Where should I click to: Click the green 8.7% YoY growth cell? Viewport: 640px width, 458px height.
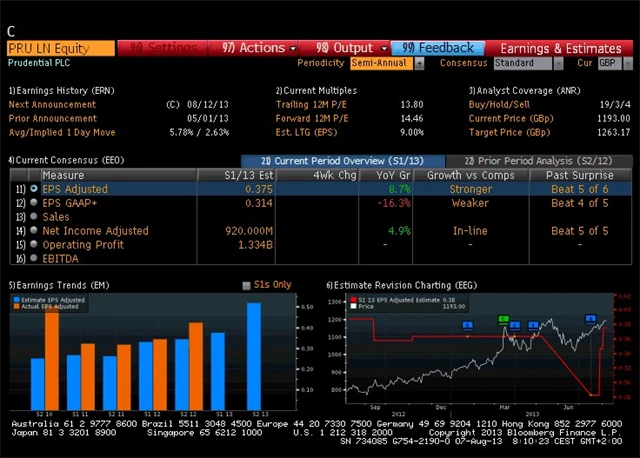click(x=400, y=189)
